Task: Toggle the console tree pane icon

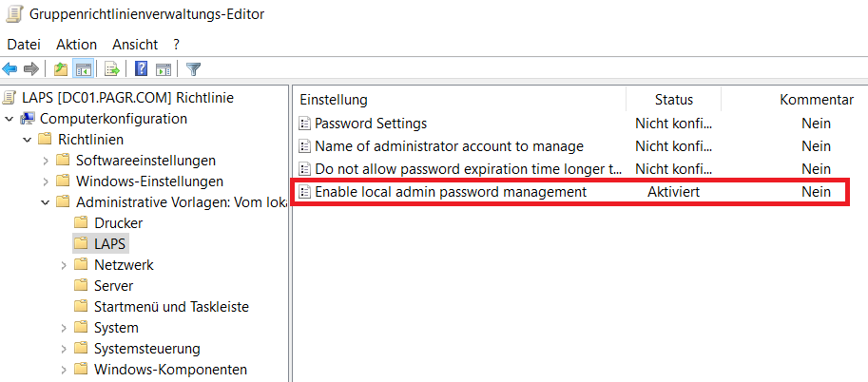Action: [x=83, y=68]
